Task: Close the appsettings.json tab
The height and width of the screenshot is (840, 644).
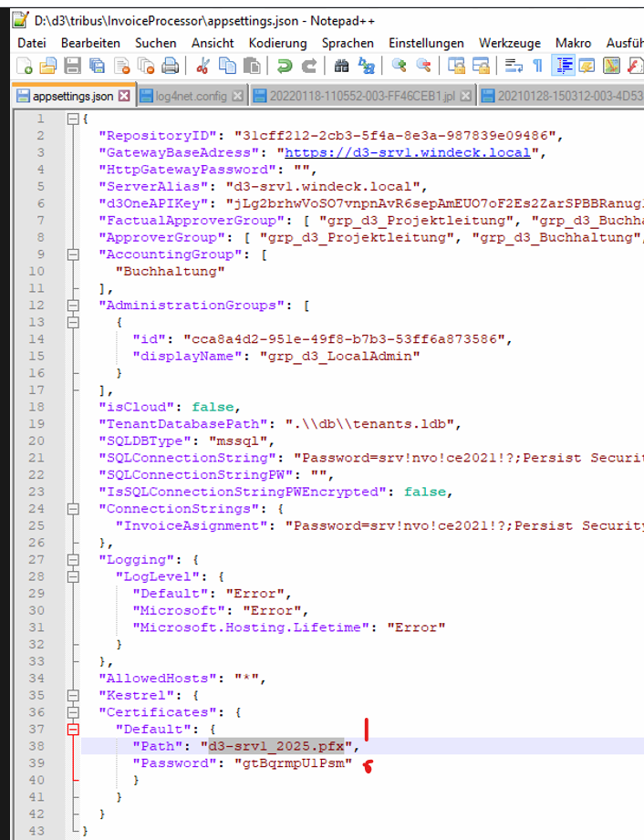Action: 125,96
